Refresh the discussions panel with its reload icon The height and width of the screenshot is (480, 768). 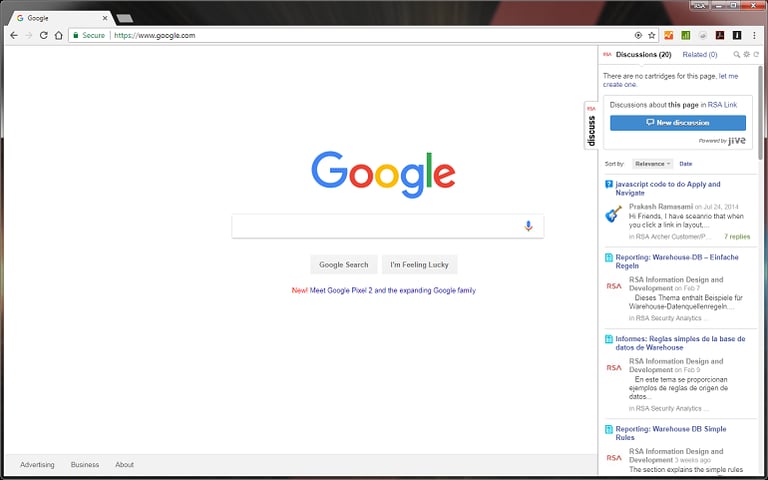pos(756,54)
